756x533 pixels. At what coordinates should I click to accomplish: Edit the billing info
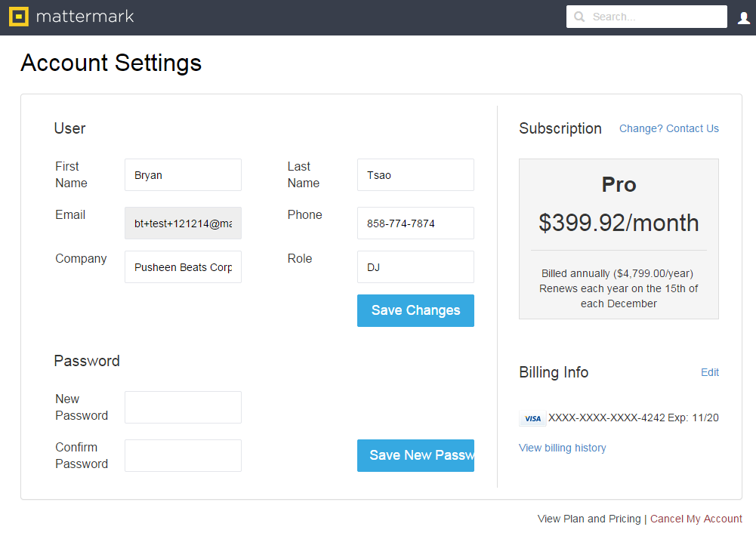coord(710,372)
